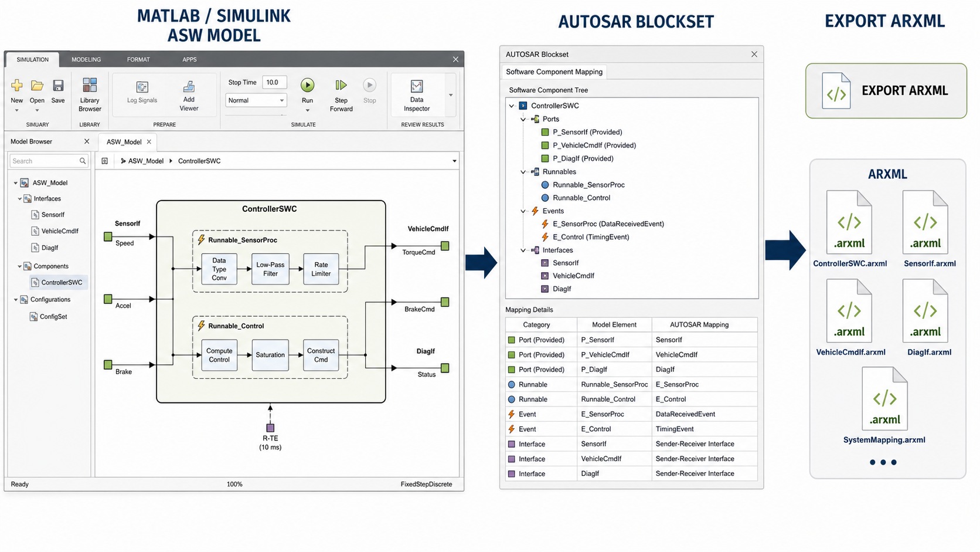Expand the toolstrip overflow arrow
Viewport: 980px width, 552px height.
coord(451,95)
